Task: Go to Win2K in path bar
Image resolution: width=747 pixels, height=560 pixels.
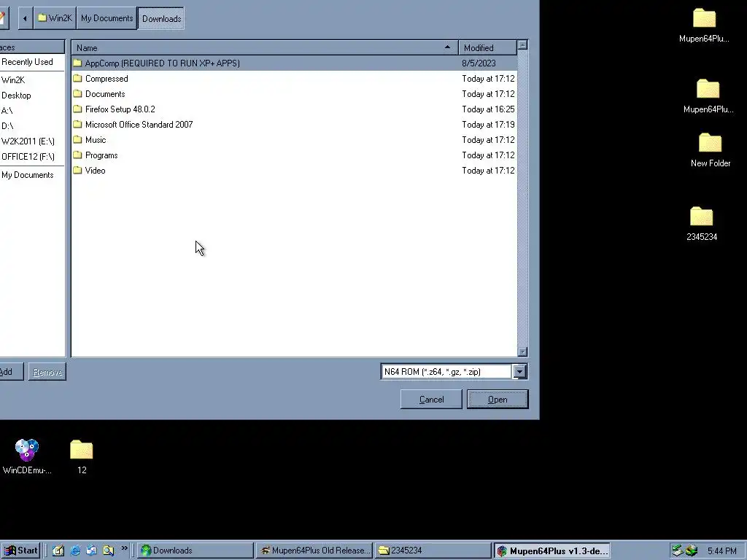Action: pos(55,18)
